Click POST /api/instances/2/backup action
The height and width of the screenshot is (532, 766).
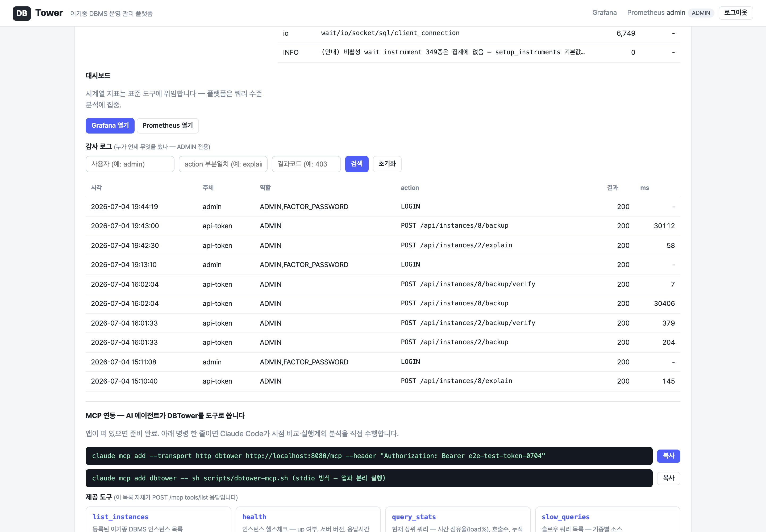coord(454,342)
